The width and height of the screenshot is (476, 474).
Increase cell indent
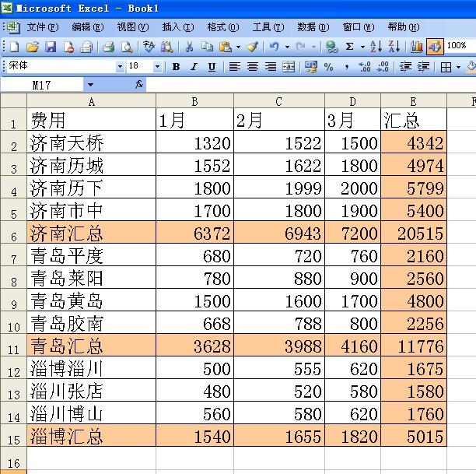pyautogui.click(x=423, y=66)
